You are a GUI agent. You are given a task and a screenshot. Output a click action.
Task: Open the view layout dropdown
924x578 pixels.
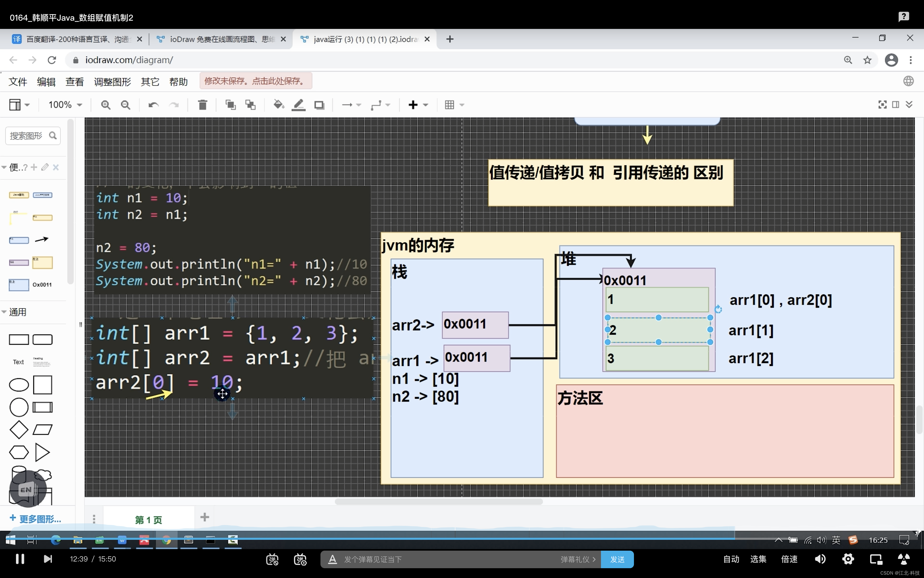(19, 105)
